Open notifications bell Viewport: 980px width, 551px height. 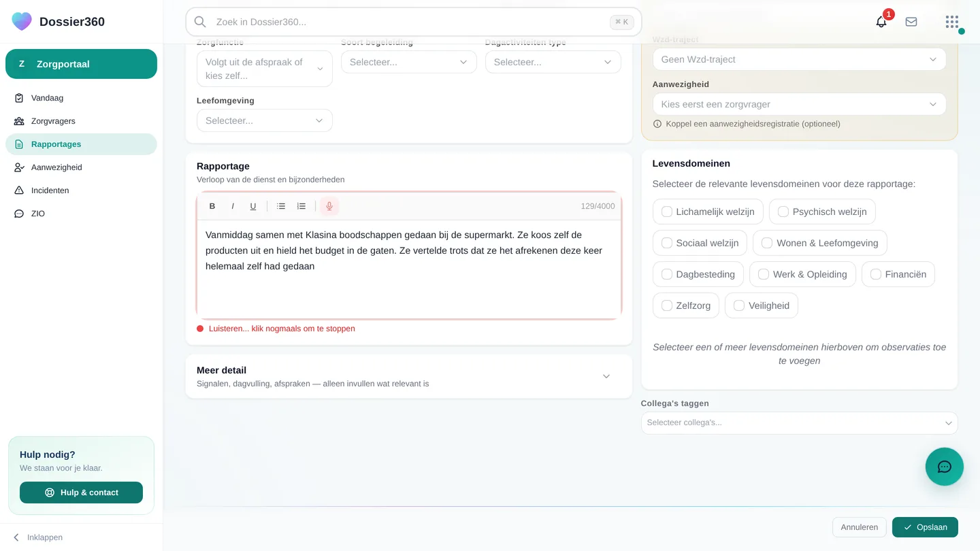(x=881, y=22)
